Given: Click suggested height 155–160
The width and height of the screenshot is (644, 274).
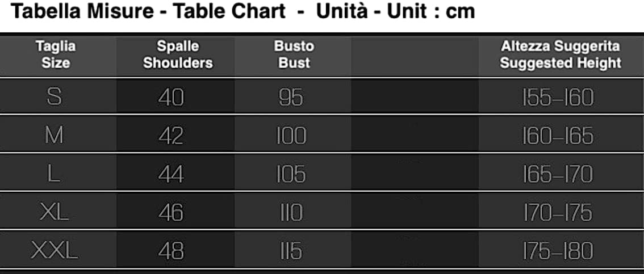Looking at the screenshot, I should (x=558, y=98).
